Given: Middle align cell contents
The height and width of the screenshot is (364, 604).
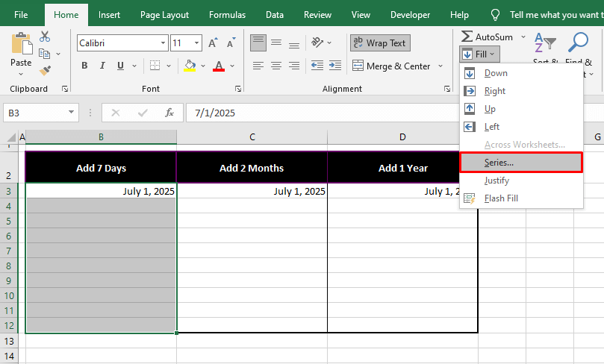Looking at the screenshot, I should (276, 43).
